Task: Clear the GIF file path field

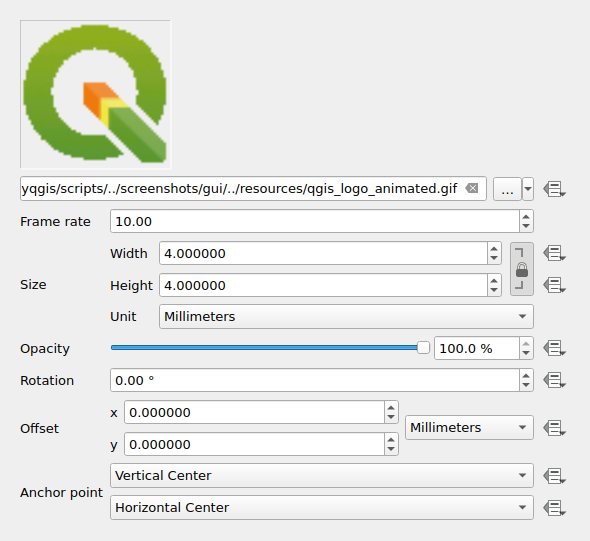Action: click(x=472, y=188)
